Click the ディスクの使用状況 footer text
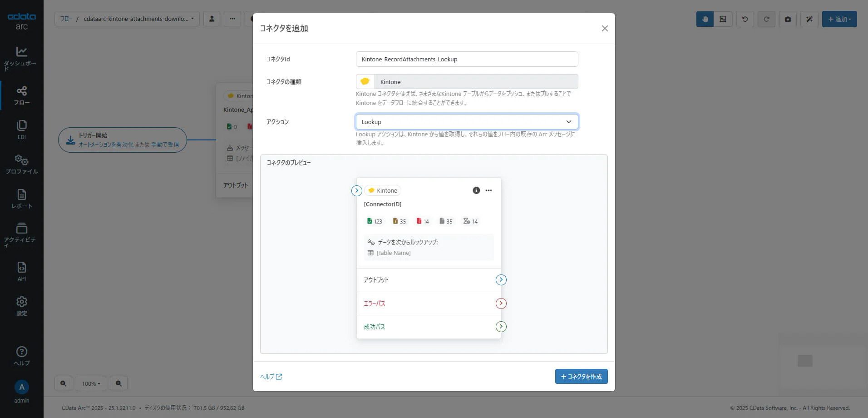Image resolution: width=868 pixels, height=418 pixels. pos(194,408)
